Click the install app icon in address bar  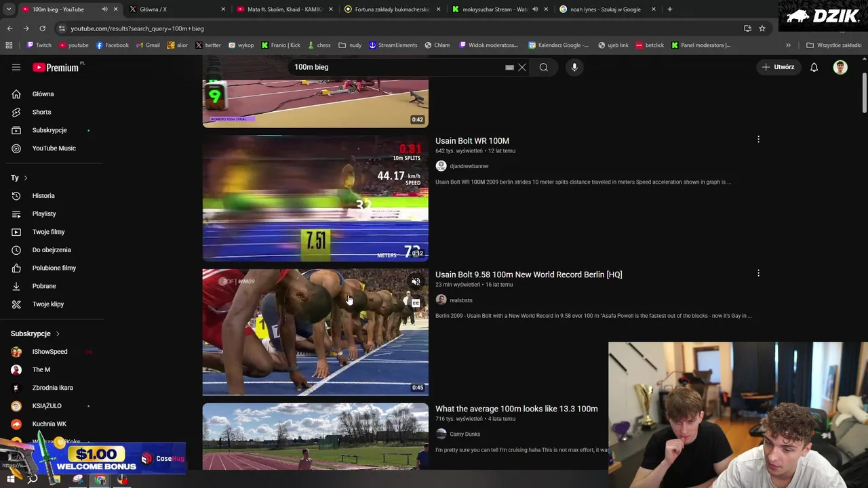click(x=747, y=28)
